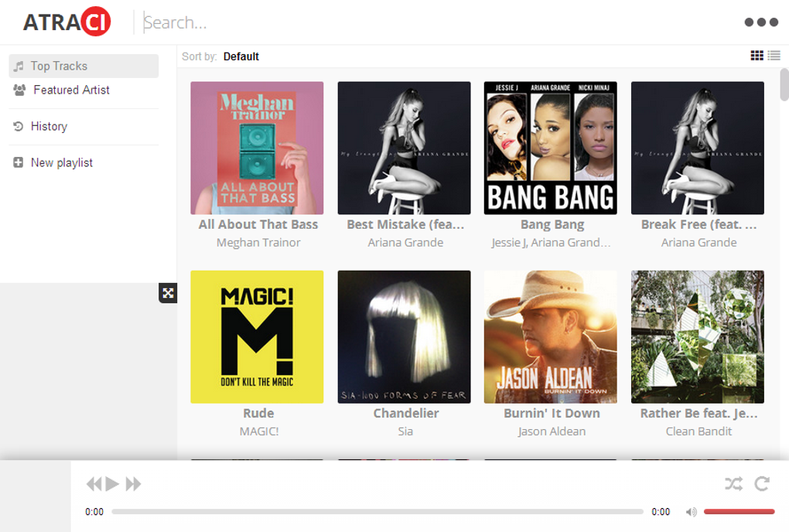Expand video panel with fullscreen icon

(168, 293)
